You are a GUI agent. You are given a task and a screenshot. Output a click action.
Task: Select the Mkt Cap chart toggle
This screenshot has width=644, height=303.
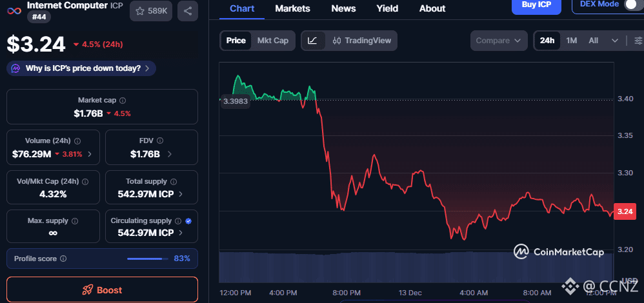pyautogui.click(x=272, y=41)
